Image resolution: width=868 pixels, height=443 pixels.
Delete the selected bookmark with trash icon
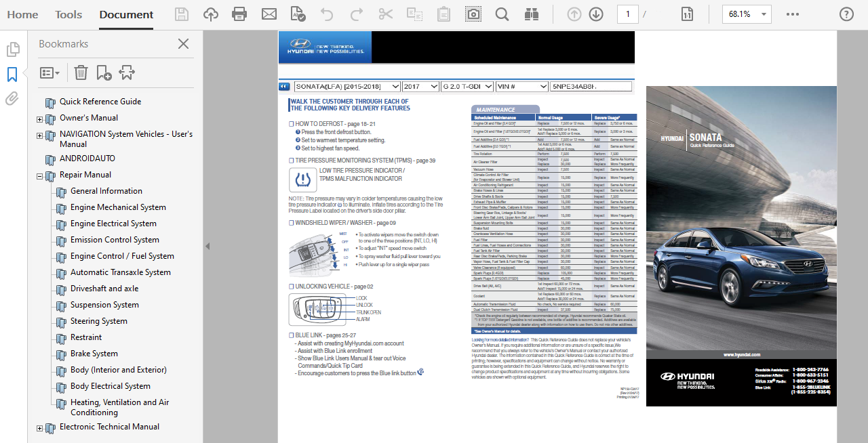(81, 72)
